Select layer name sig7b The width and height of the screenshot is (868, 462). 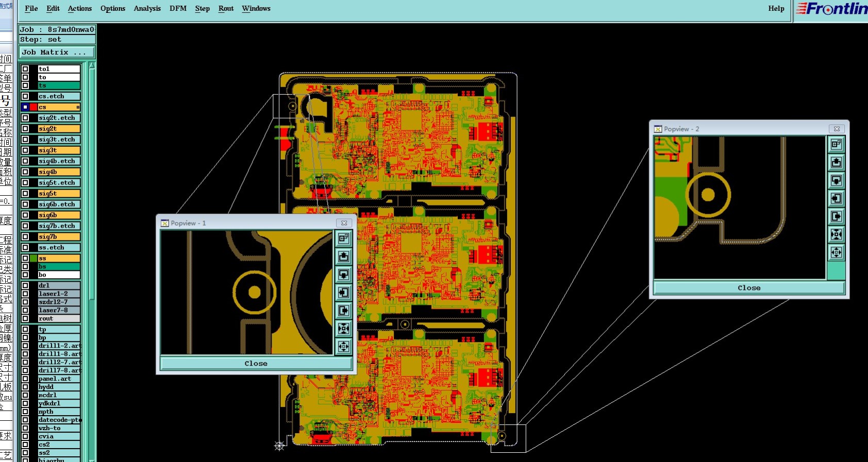point(59,237)
